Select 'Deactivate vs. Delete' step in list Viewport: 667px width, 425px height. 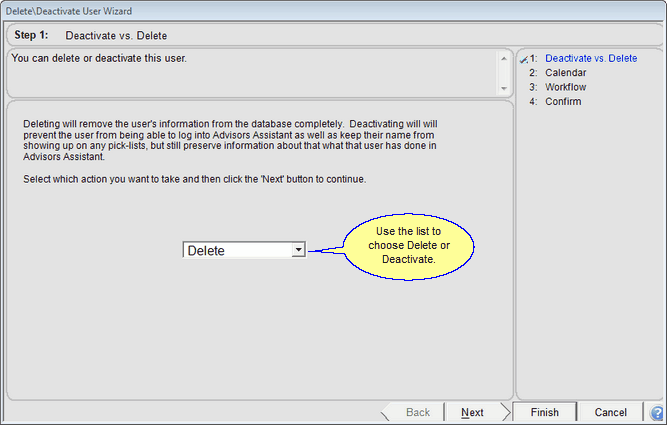[590, 58]
